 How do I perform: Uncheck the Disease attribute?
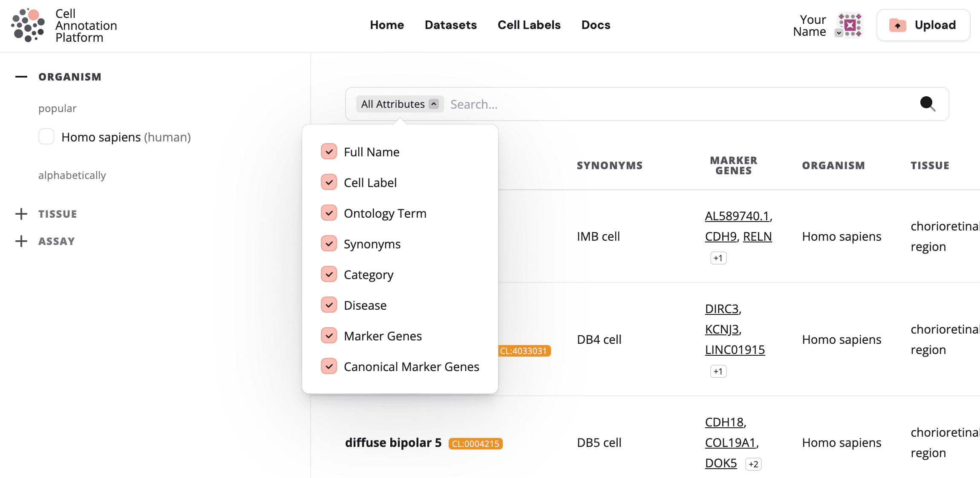(x=329, y=305)
